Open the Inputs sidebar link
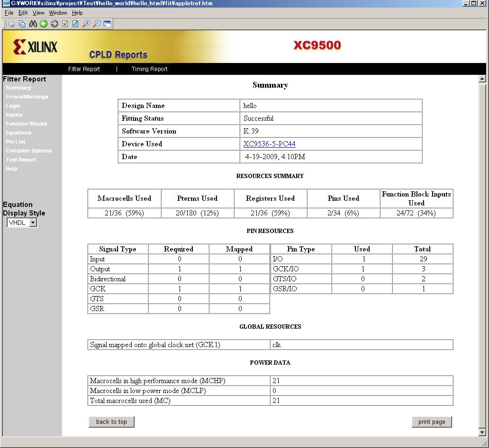Viewport: 489px width, 448px height. click(14, 115)
